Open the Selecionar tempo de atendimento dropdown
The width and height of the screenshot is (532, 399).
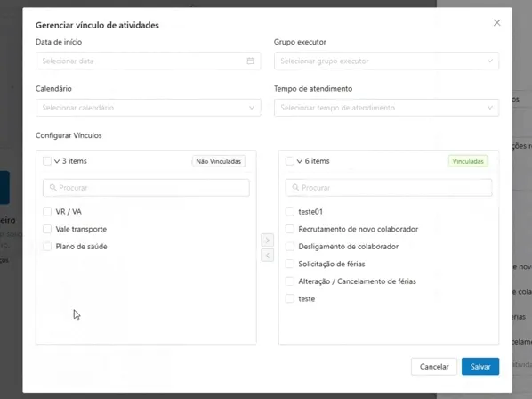[x=386, y=108]
